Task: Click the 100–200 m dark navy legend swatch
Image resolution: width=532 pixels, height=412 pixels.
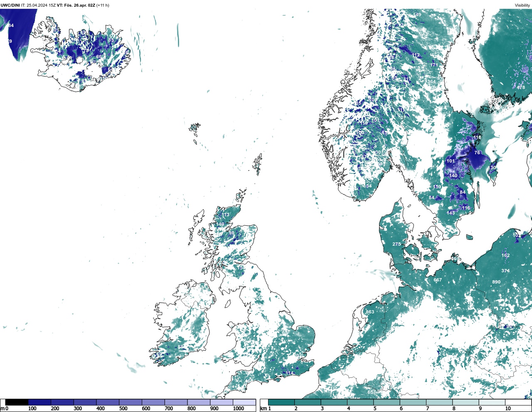Action: tap(39, 402)
